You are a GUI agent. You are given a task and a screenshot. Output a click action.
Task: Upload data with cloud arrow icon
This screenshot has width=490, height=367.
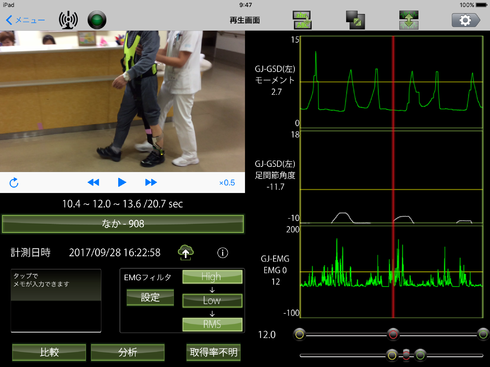click(x=186, y=253)
